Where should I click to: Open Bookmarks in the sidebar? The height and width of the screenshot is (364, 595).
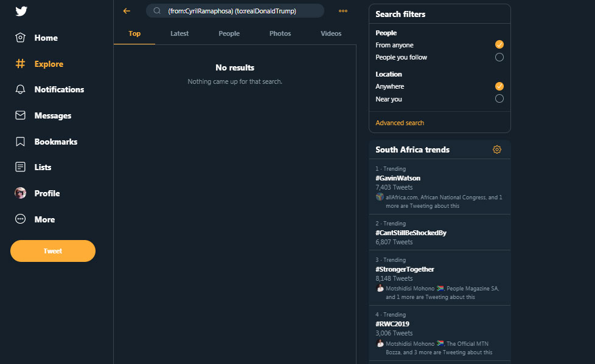click(x=46, y=142)
